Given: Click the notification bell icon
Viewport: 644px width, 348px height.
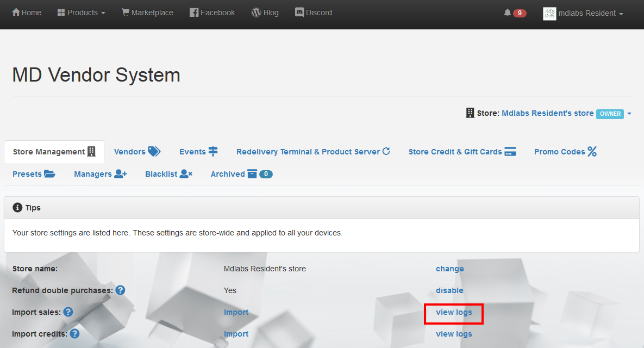Looking at the screenshot, I should pos(507,13).
